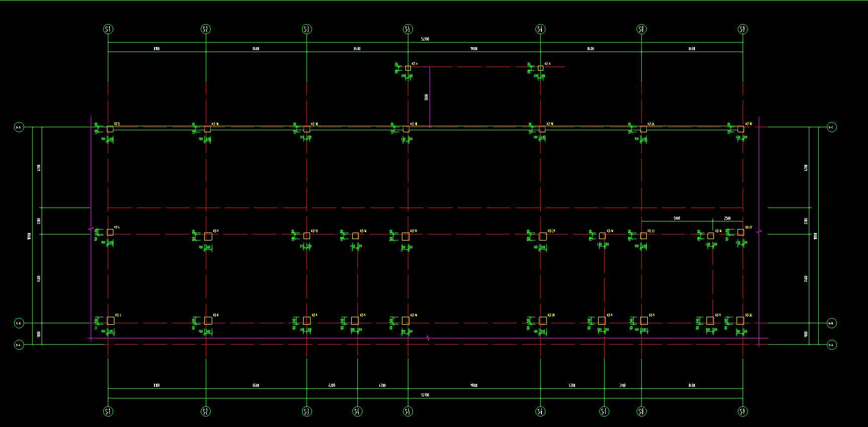Select column square at grid S-1 and S-B

pos(110,320)
